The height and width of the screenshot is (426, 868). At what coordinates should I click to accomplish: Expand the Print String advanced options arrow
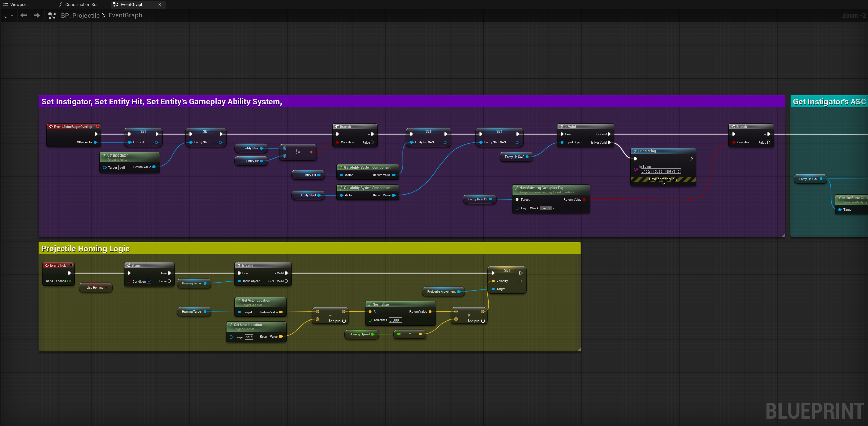(x=663, y=184)
